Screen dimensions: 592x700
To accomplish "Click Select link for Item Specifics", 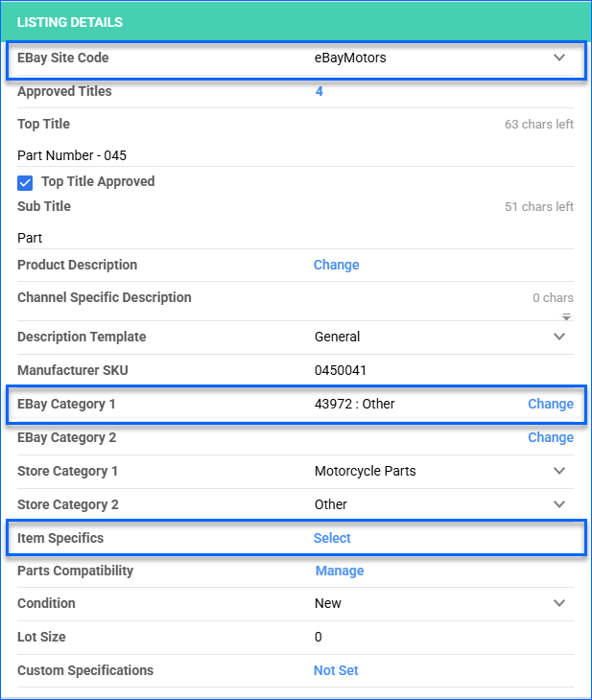I will [x=332, y=538].
